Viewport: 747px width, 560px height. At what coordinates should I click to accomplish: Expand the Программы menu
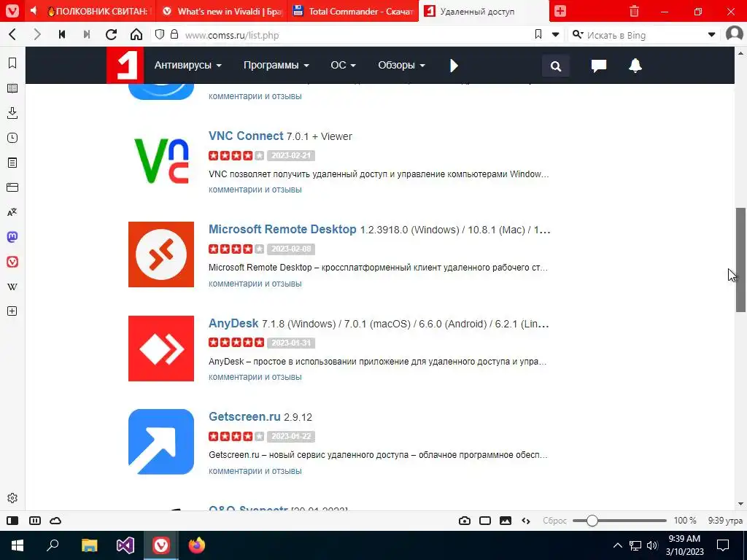point(276,65)
